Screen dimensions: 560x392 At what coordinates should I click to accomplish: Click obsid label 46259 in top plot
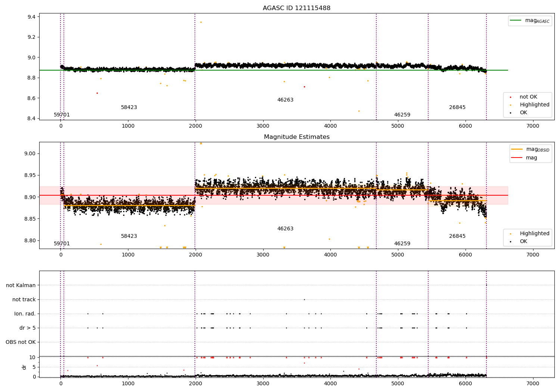tap(402, 115)
